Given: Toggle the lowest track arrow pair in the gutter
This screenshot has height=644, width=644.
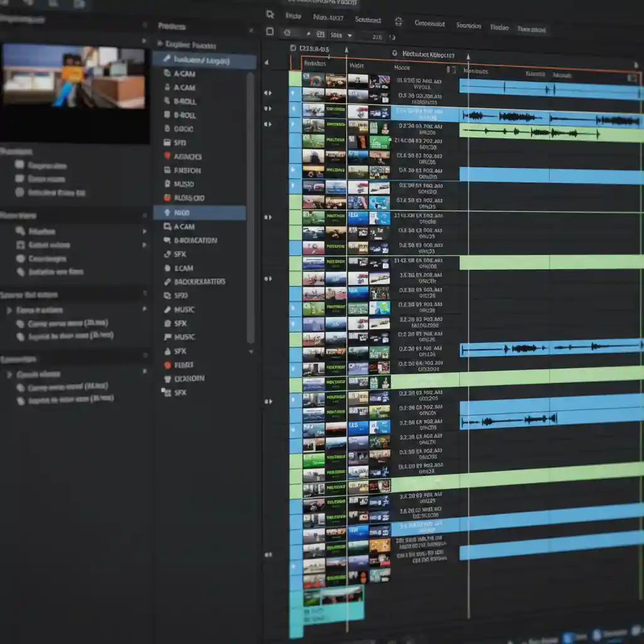Looking at the screenshot, I should [x=268, y=555].
